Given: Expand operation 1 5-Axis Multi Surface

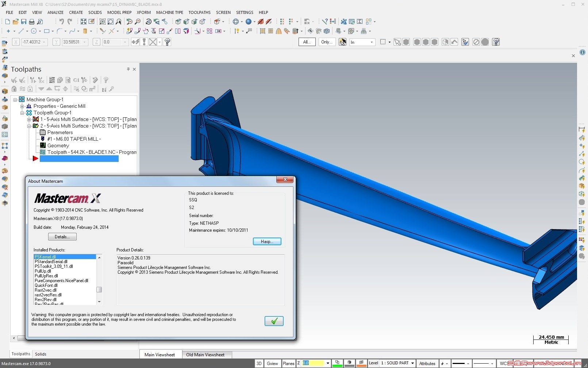Looking at the screenshot, I should coord(29,119).
